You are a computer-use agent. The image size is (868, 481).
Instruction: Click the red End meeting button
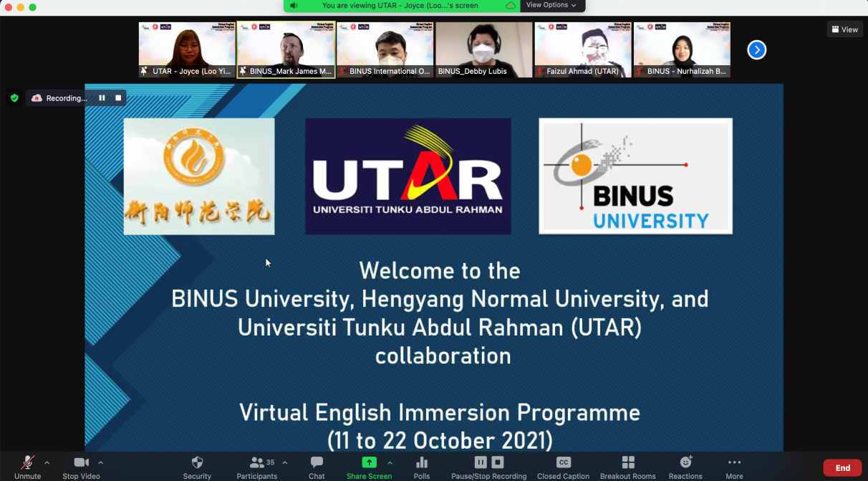click(x=842, y=468)
